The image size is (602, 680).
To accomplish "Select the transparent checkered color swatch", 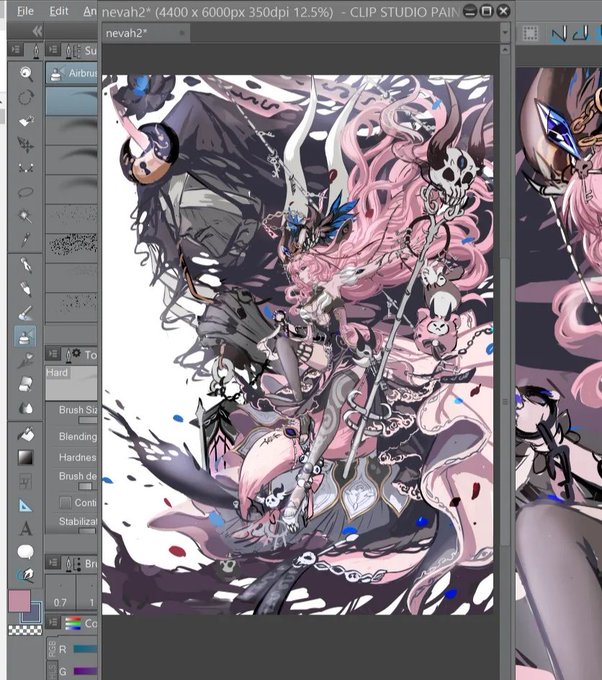I will tap(25, 630).
